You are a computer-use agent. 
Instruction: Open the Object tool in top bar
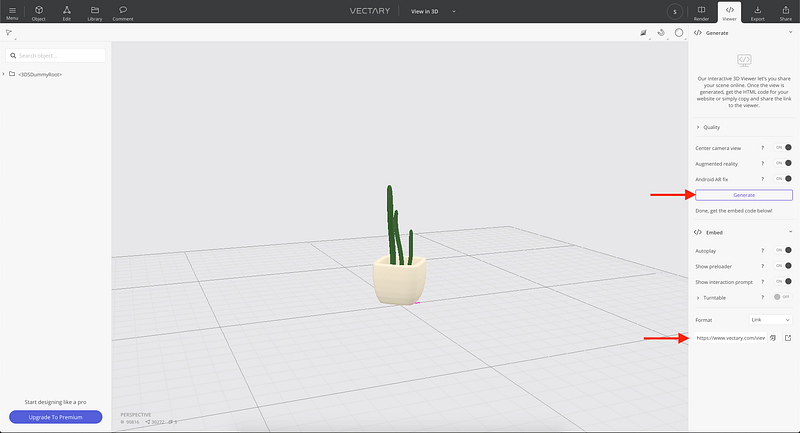tap(39, 12)
